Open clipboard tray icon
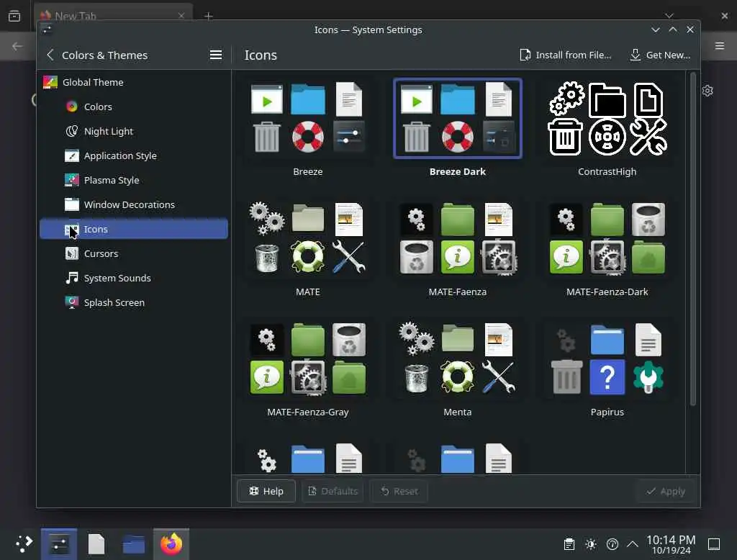737x560 pixels. [x=569, y=544]
